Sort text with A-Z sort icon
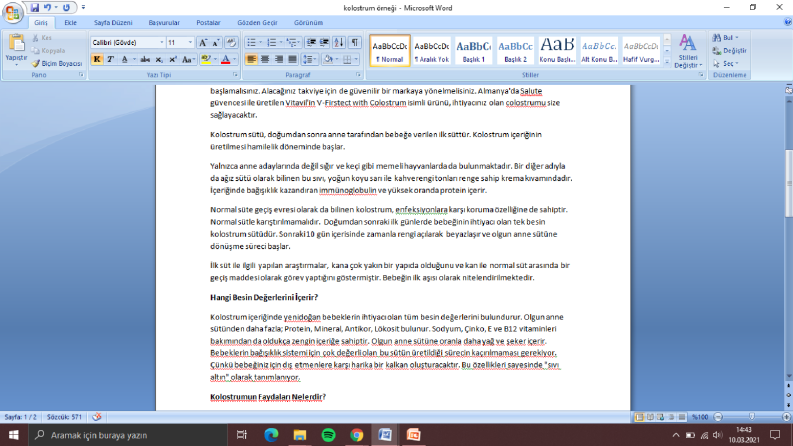 pyautogui.click(x=339, y=42)
